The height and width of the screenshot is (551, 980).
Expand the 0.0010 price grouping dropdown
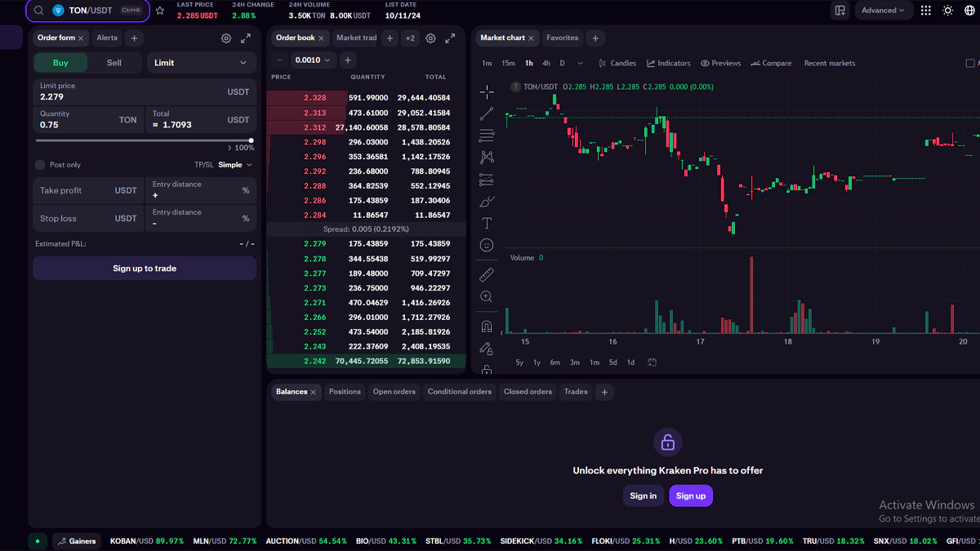pos(314,60)
